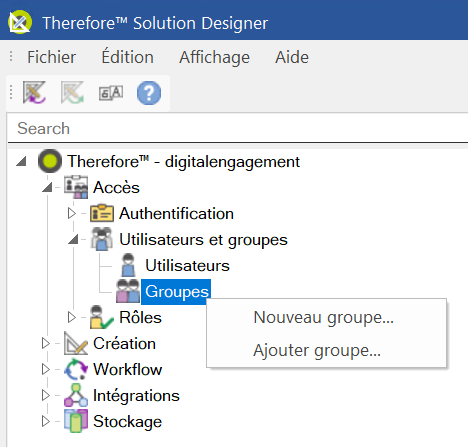Expand the Création node
The image size is (468, 447).
[46, 343]
